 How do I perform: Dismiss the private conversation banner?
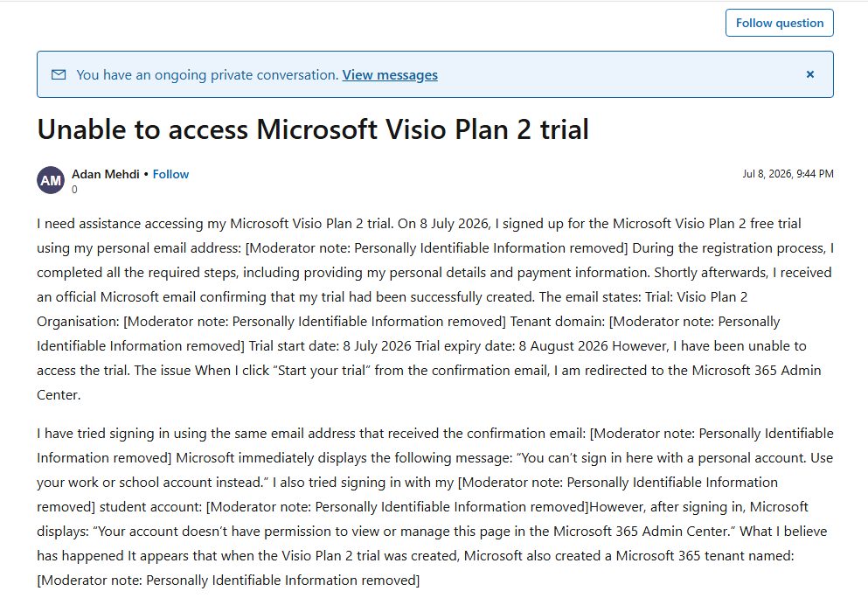click(x=810, y=74)
